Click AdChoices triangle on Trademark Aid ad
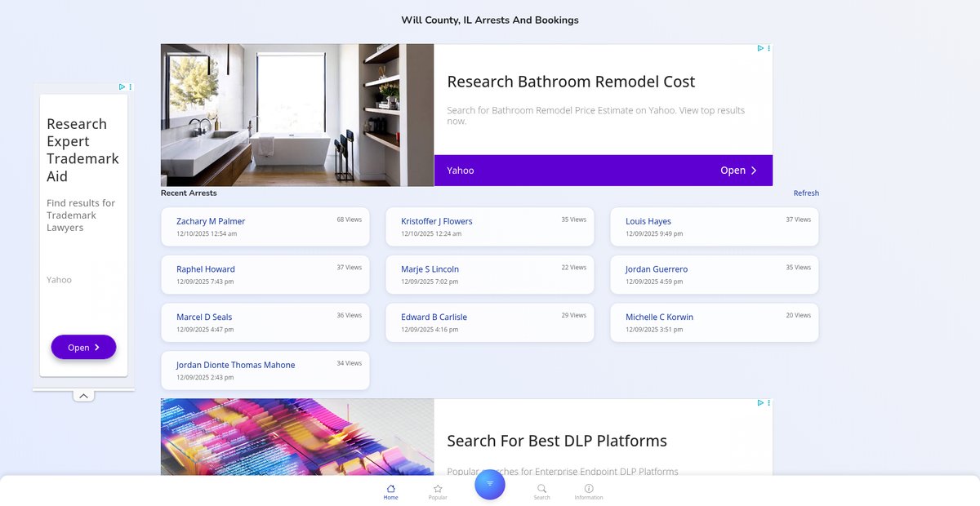The height and width of the screenshot is (506, 980). [122, 87]
